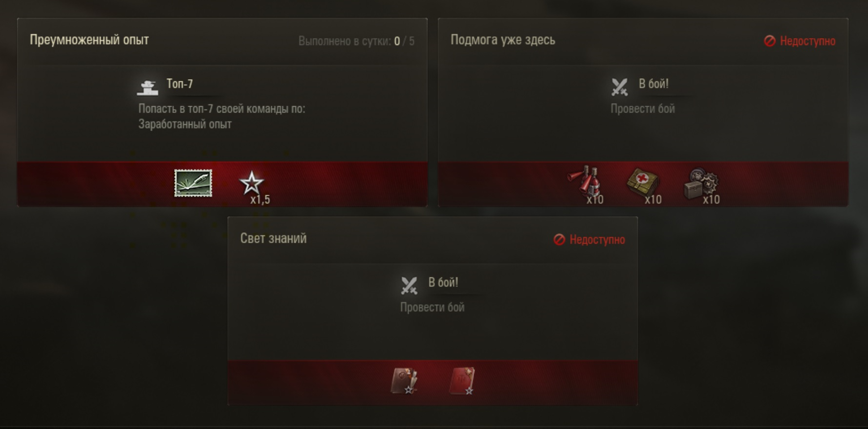Open the Преумноженный опыт mission title
868x429 pixels.
[x=89, y=40]
